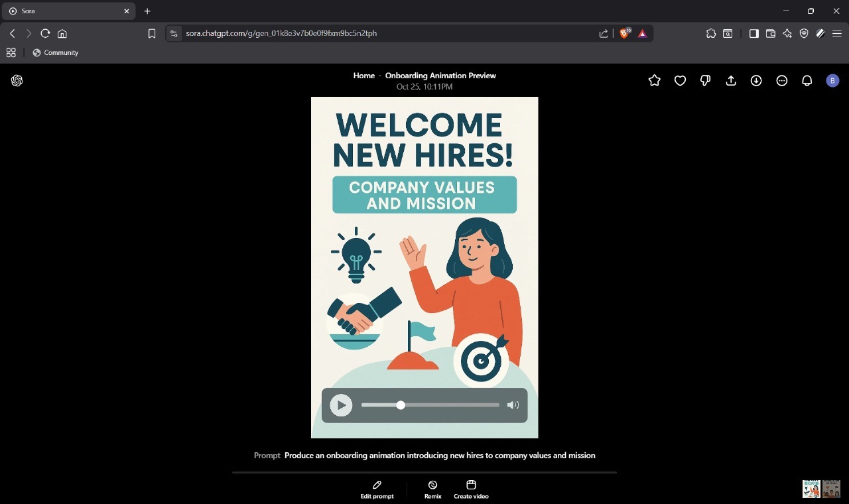The image size is (849, 504).
Task: Open the Sora logo in the sidebar
Action: point(17,80)
